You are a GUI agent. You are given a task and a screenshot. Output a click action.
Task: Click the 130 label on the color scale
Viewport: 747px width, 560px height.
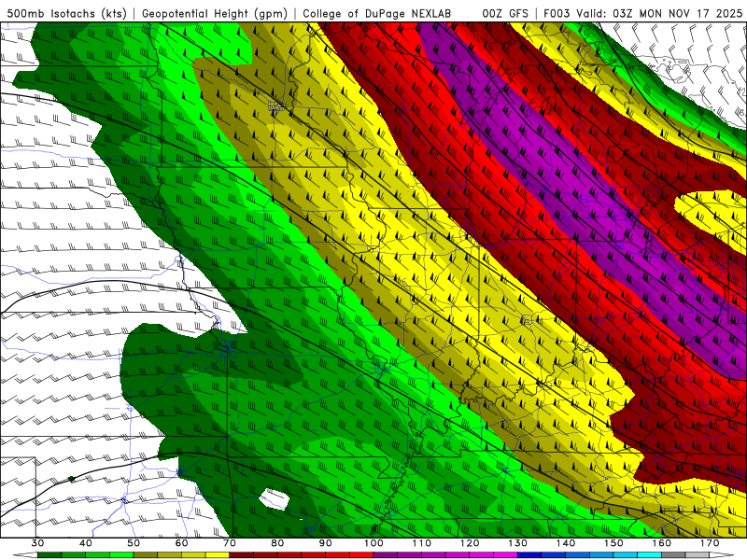pos(517,543)
